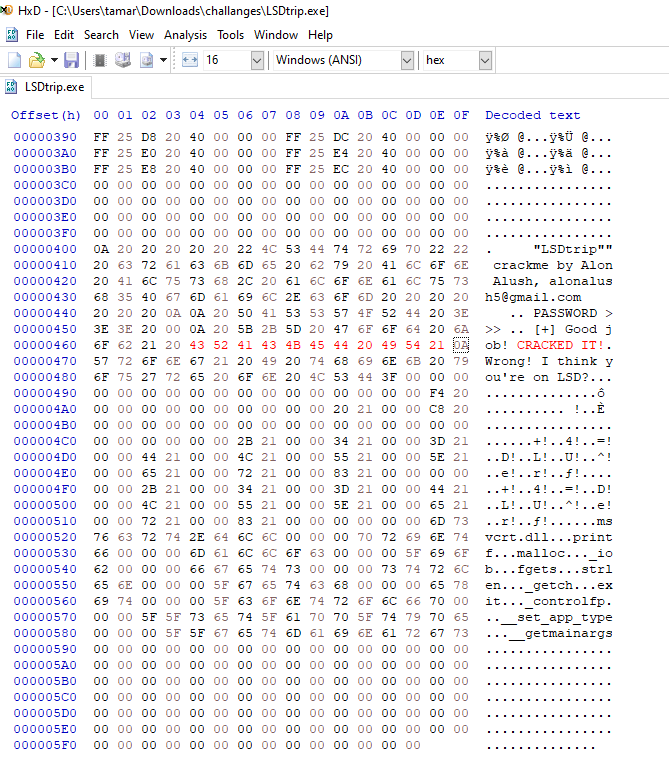Click decoded text it..._controlfp.

pyautogui.click(x=549, y=601)
